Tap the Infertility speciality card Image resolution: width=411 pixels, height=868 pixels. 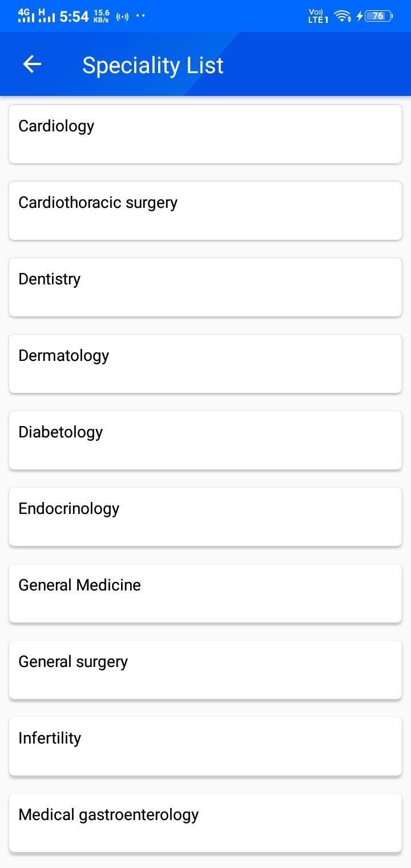pyautogui.click(x=205, y=746)
